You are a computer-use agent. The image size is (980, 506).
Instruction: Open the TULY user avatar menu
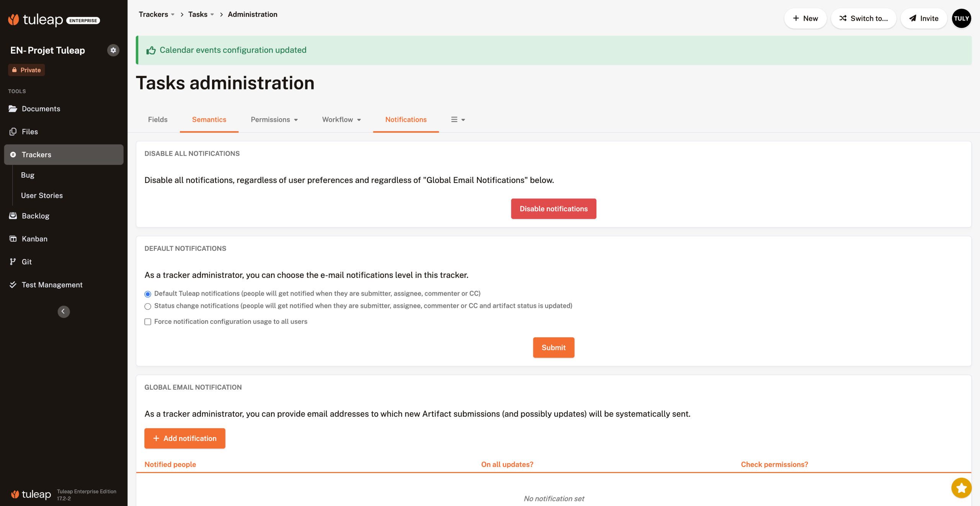coord(961,18)
